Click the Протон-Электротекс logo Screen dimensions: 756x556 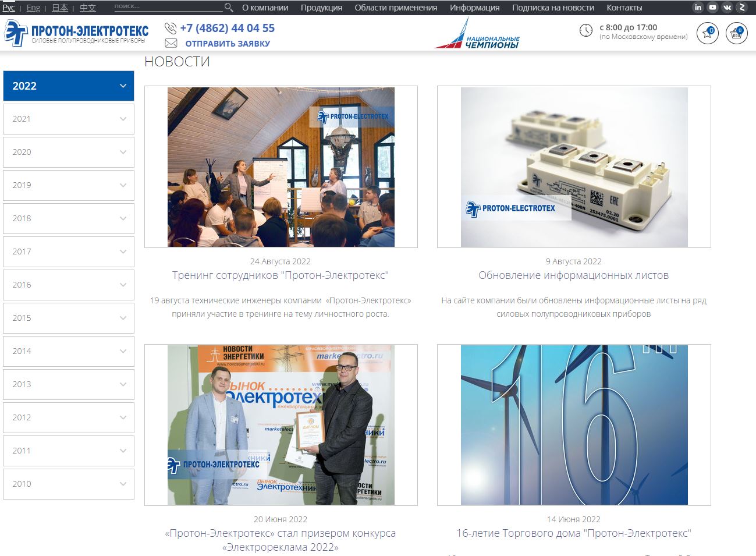point(76,33)
